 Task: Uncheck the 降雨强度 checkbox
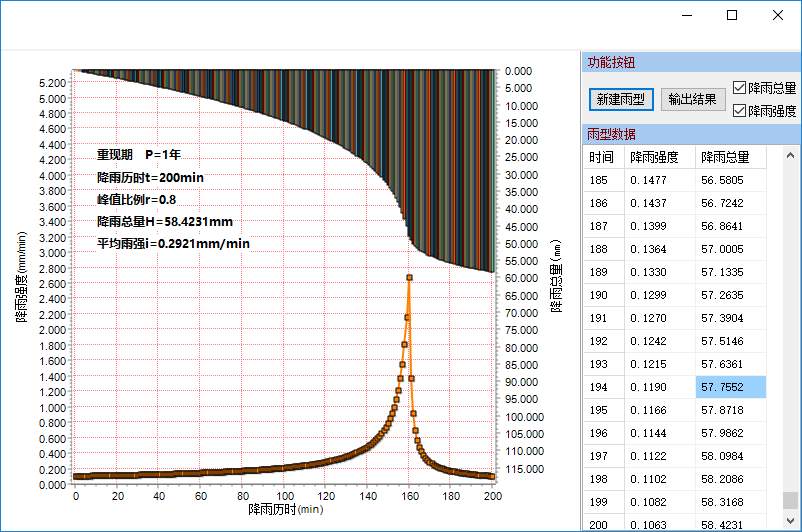740,110
